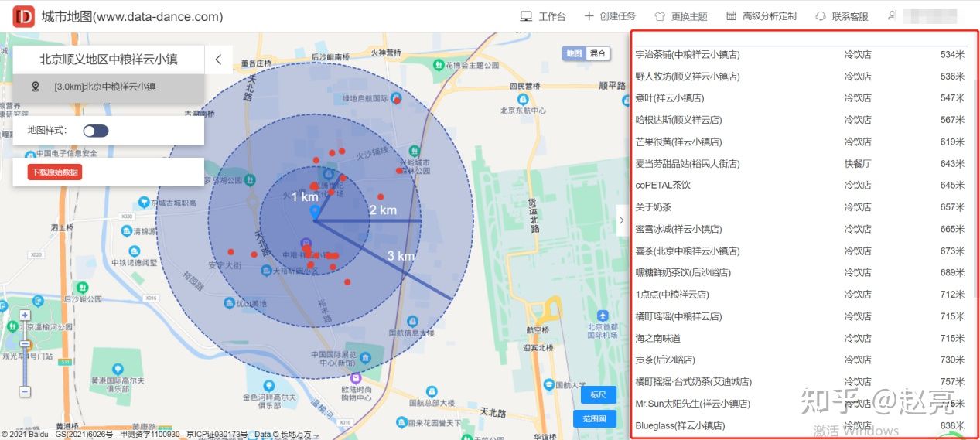Zoom out with the bottom minus button
Image resolution: width=980 pixels, height=440 pixels.
click(25, 391)
